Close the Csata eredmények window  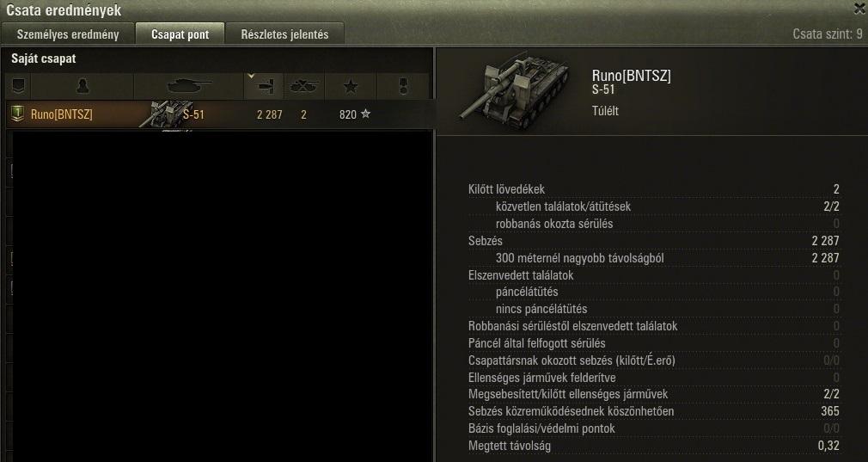(859, 8)
